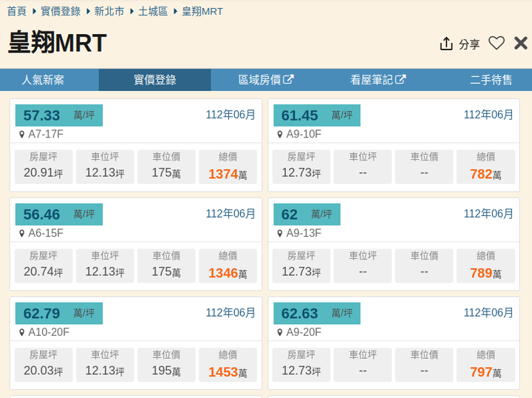Select the A9-20F address text
Viewport: 532px width, 398px height.
pos(304,332)
